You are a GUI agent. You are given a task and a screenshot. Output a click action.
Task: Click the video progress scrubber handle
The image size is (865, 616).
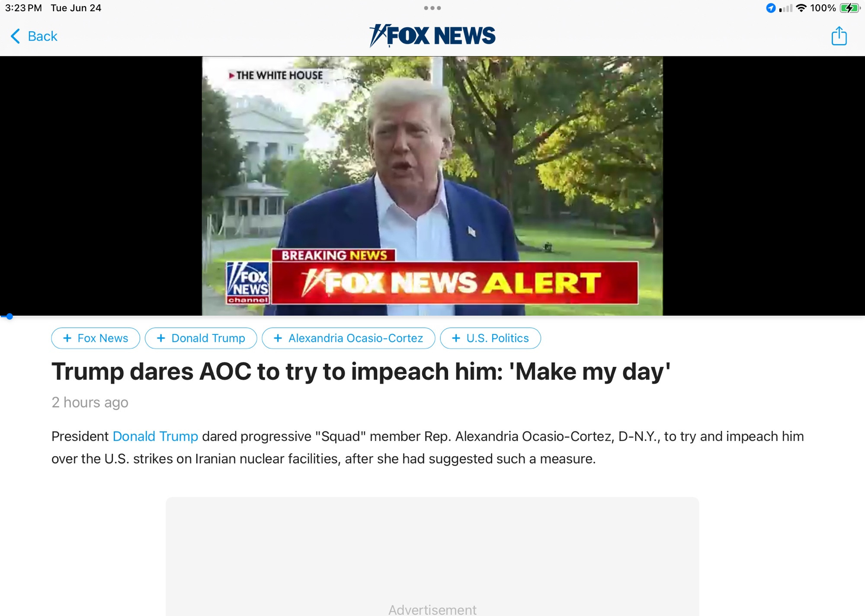10,316
